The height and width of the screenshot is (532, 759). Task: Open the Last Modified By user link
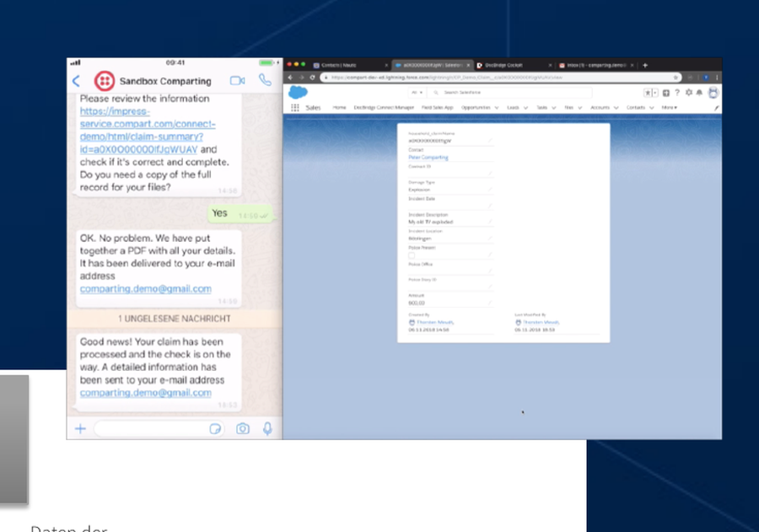[541, 322]
